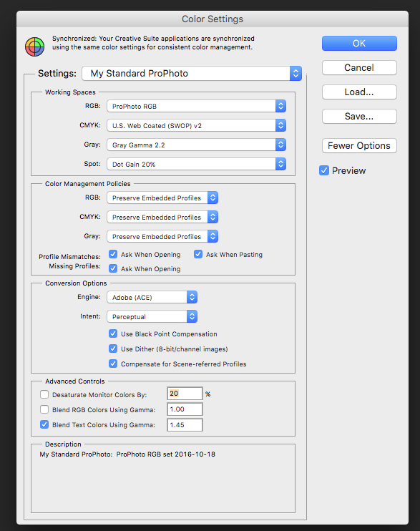
Task: Change the Perceptual intent dropdown
Action: [152, 316]
